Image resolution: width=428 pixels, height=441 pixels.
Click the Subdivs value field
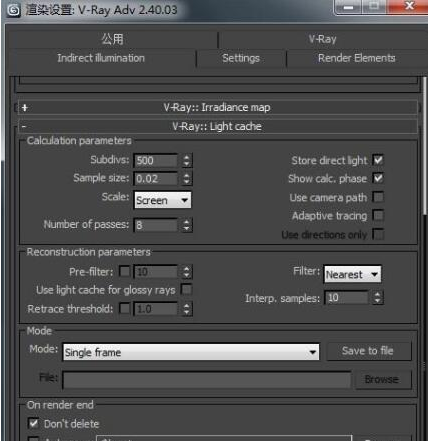click(156, 160)
